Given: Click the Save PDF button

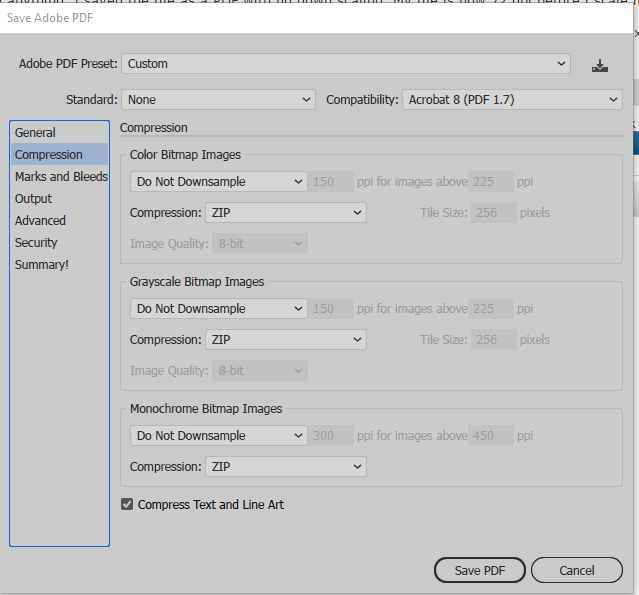Looking at the screenshot, I should coord(480,570).
